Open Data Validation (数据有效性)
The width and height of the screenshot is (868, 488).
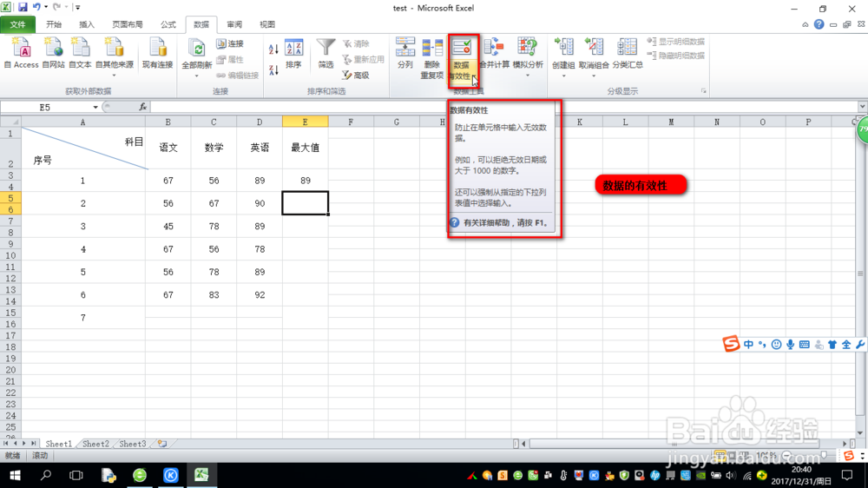click(x=461, y=58)
